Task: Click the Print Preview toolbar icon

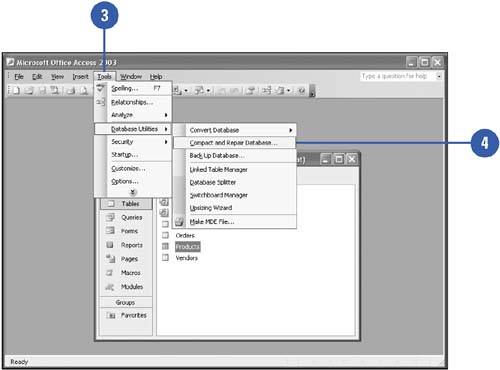Action: click(83, 90)
